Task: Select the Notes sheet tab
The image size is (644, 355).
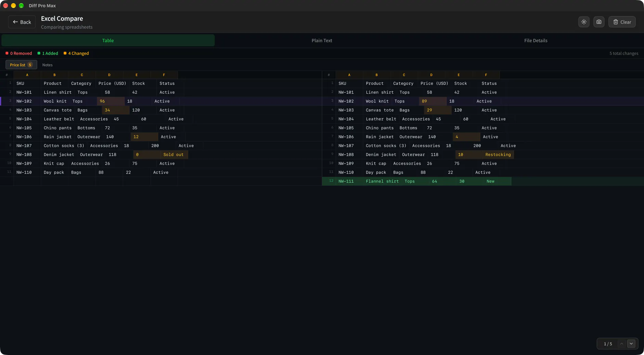Action: click(x=48, y=65)
